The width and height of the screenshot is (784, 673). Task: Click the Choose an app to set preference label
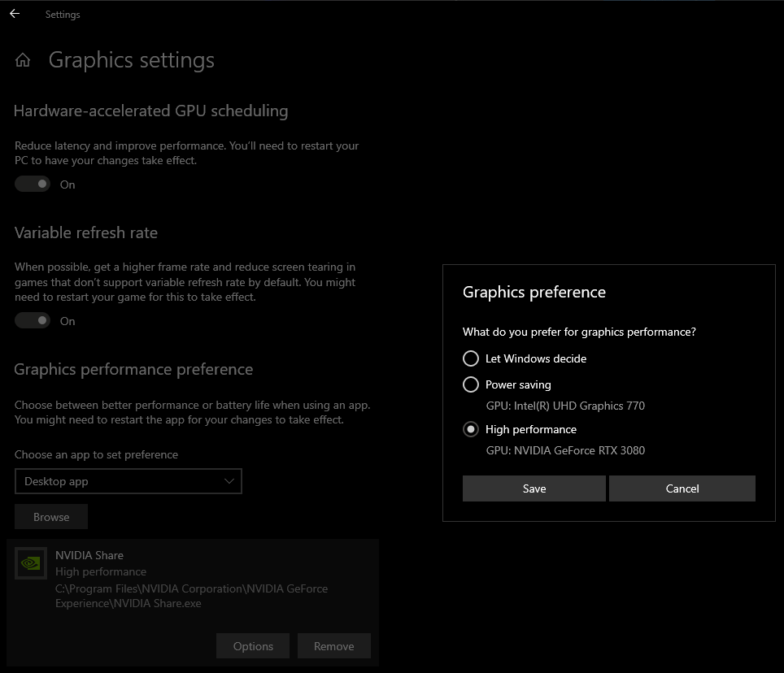96,454
